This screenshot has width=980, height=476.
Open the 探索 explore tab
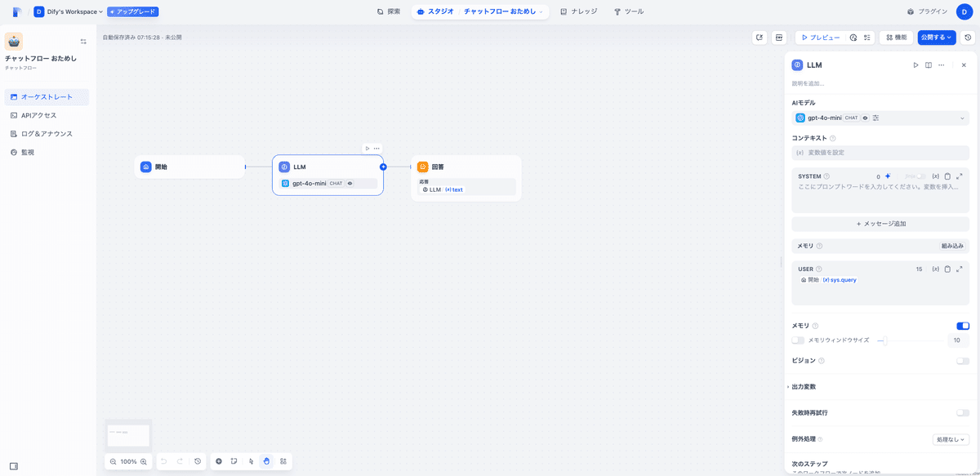389,11
